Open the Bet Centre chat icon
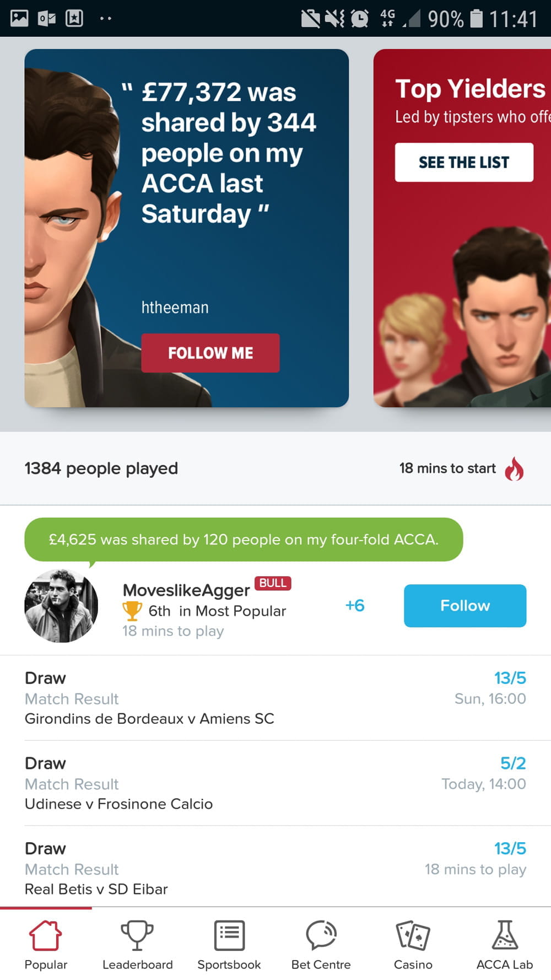 tap(321, 935)
